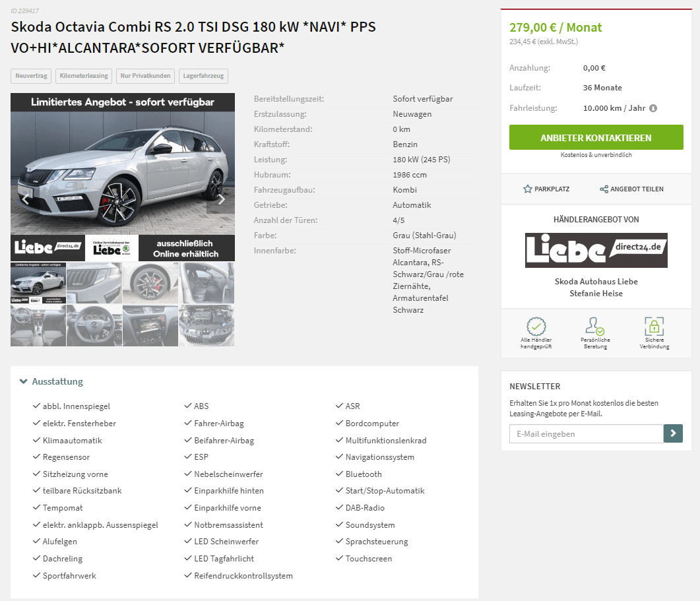Click the Lagerfahrzeug tag
The image size is (700, 601).
click(x=204, y=76)
